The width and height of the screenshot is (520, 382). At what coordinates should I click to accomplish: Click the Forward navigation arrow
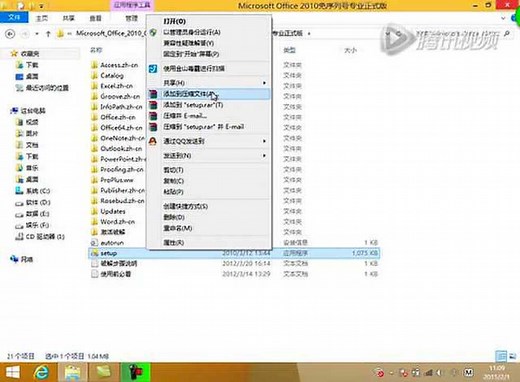click(25, 34)
